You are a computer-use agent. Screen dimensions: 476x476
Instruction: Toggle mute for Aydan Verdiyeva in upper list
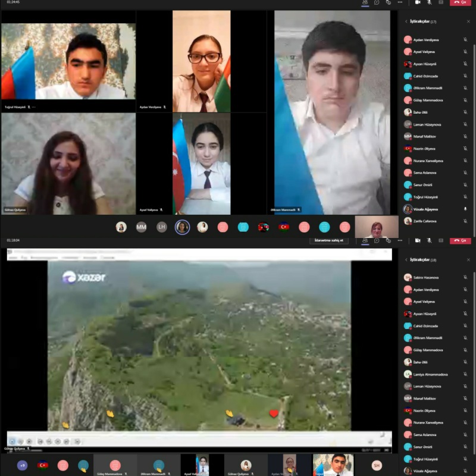(465, 39)
